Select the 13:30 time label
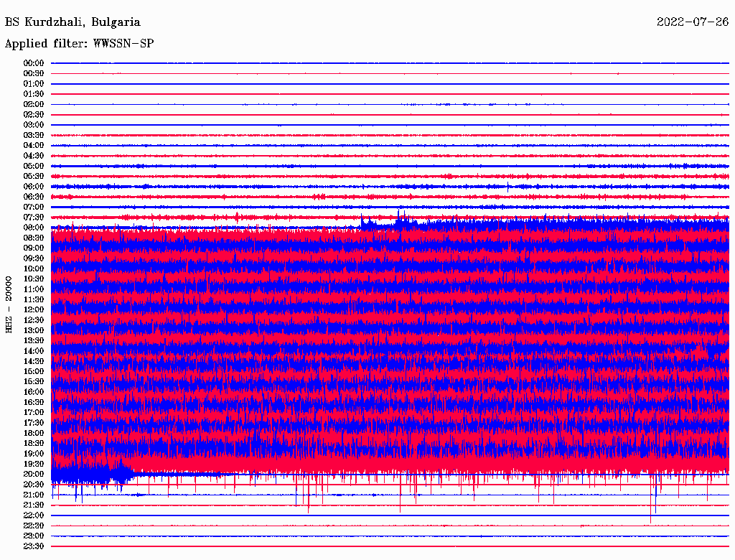 pos(34,341)
